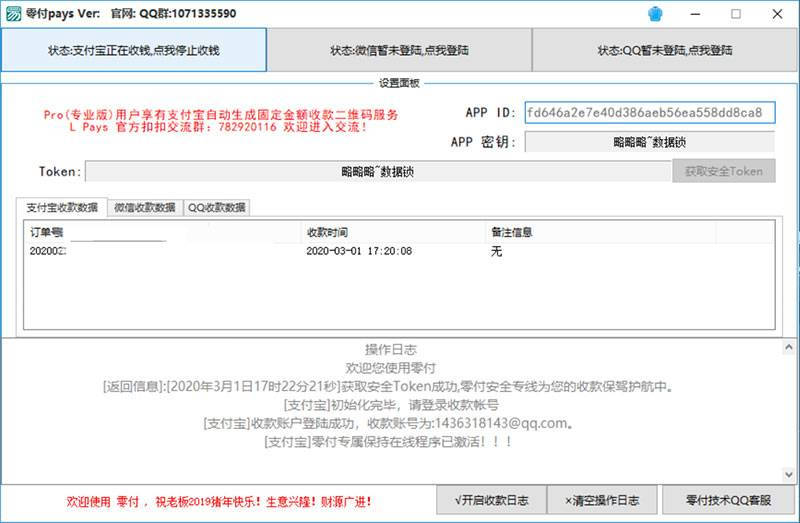Click red Pro专业版 promotion text
Image resolution: width=800 pixels, height=523 pixels.
[220, 114]
